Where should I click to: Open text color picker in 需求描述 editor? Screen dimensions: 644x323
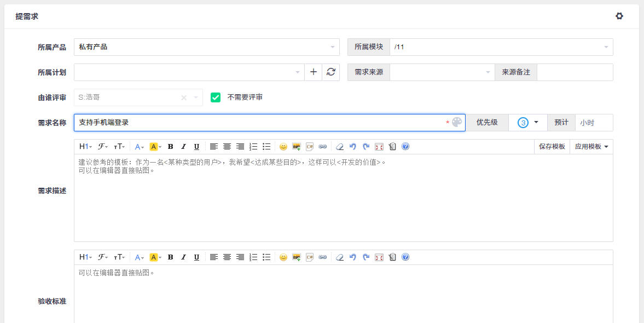pyautogui.click(x=139, y=146)
